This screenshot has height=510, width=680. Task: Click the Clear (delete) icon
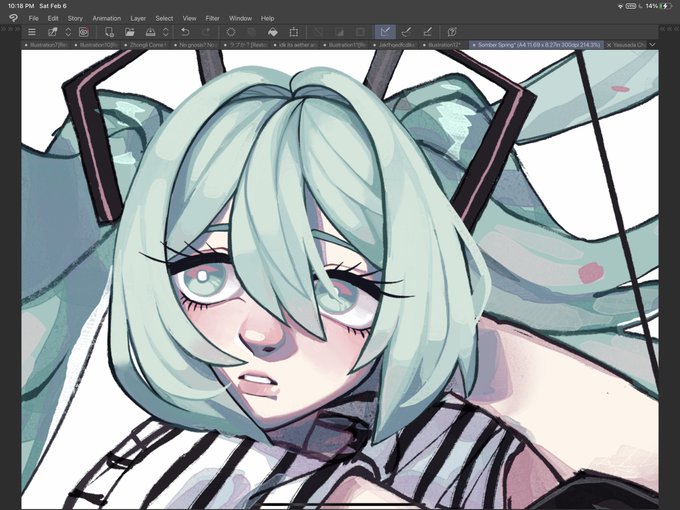[231, 32]
